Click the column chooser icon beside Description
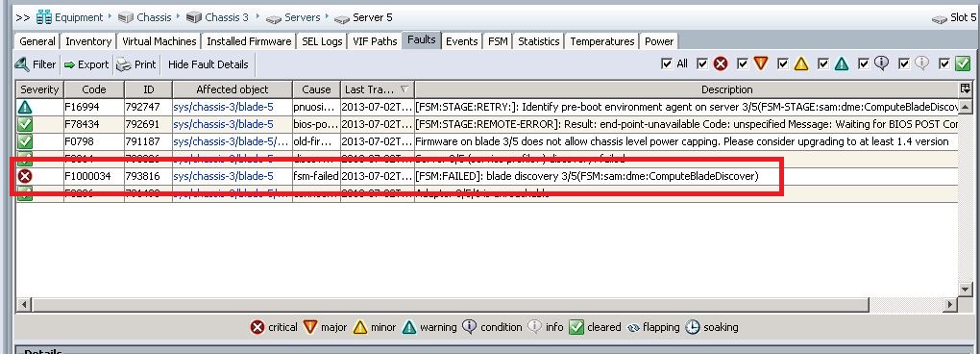 pyautogui.click(x=966, y=88)
